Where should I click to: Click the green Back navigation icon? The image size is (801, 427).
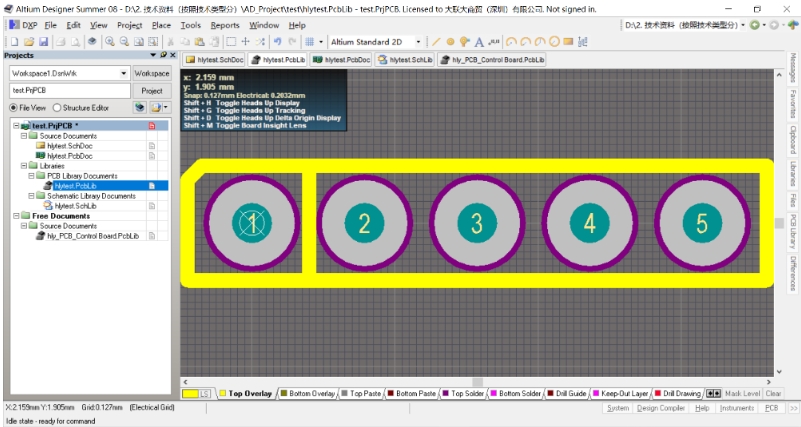click(x=755, y=25)
